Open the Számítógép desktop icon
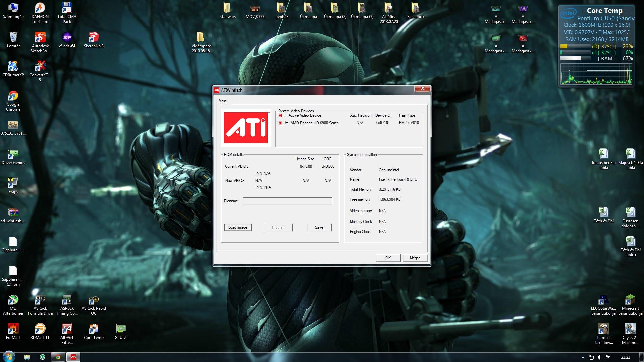The image size is (644, 362). tap(13, 11)
